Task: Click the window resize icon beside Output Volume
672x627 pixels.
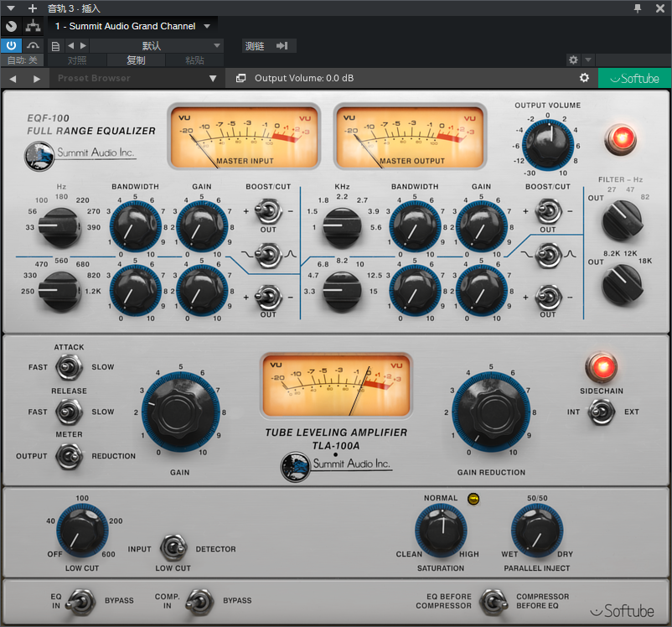Action: [x=240, y=78]
